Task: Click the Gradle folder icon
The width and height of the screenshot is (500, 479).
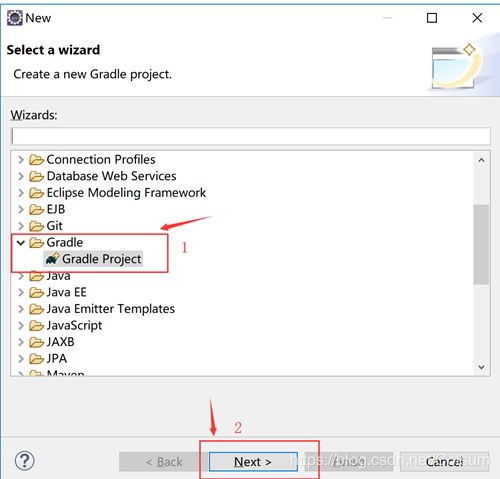Action: click(x=36, y=243)
